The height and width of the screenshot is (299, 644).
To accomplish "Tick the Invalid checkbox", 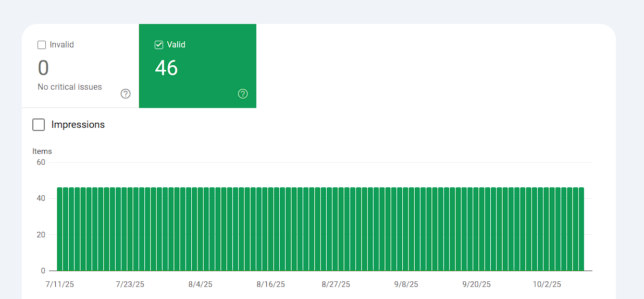I will pos(42,45).
